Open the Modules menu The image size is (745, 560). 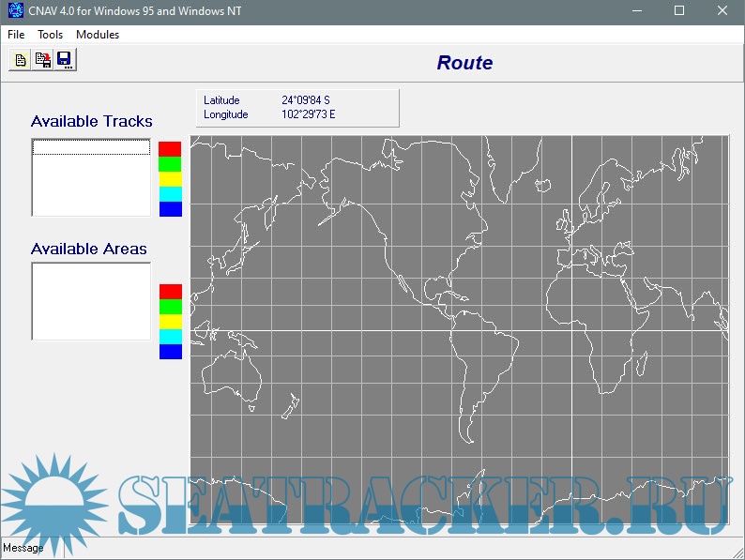(x=98, y=35)
